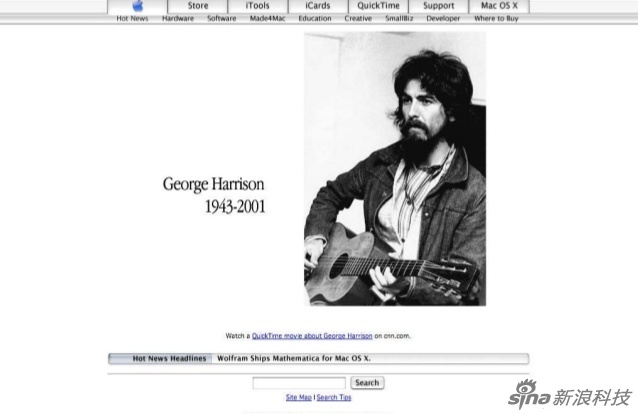
Task: Click the George Harrison photo
Action: click(395, 169)
